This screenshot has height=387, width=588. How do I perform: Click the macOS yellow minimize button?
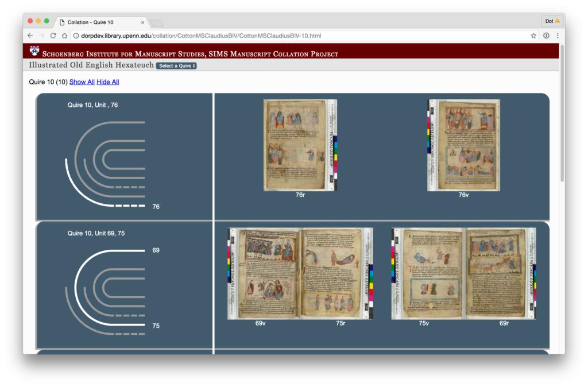pos(38,21)
